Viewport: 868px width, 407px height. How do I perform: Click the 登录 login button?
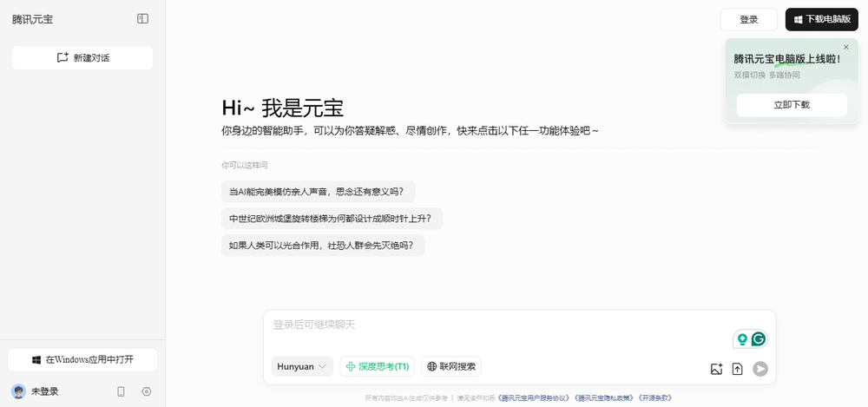click(748, 19)
